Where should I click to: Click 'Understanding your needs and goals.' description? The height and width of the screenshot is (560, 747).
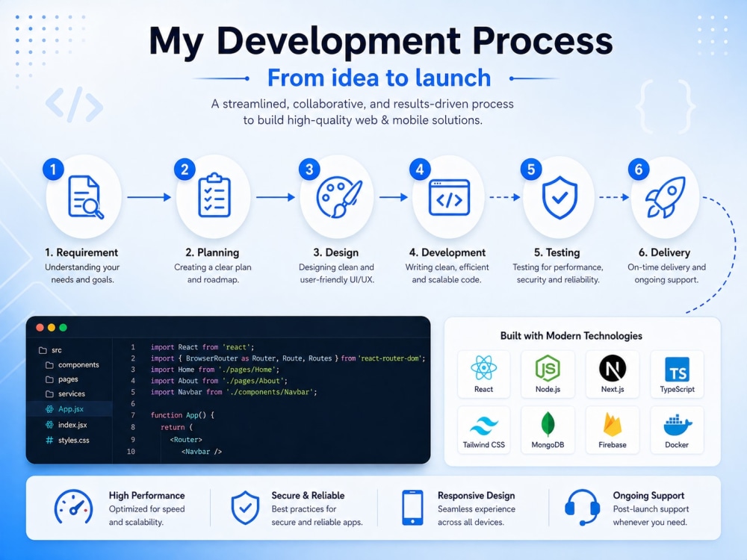point(82,273)
